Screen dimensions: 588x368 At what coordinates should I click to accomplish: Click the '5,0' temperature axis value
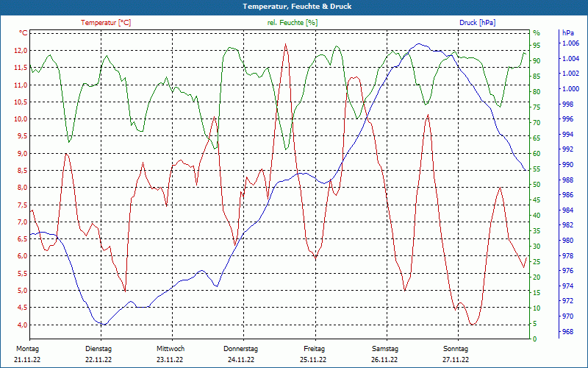pyautogui.click(x=22, y=290)
